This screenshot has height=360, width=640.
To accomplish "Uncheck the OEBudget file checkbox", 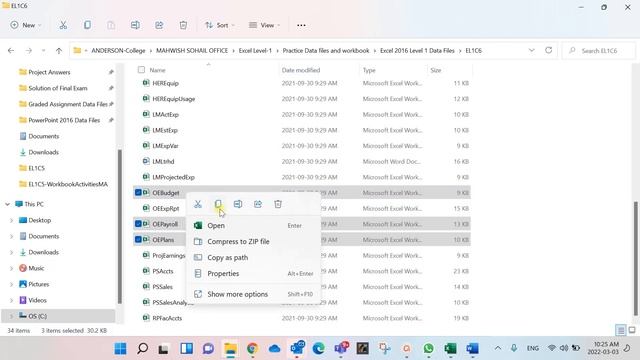I will (x=138, y=193).
